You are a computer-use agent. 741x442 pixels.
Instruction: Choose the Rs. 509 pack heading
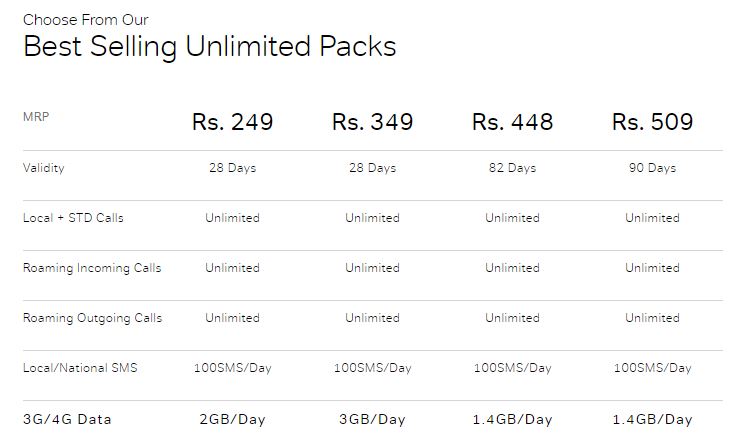point(652,122)
